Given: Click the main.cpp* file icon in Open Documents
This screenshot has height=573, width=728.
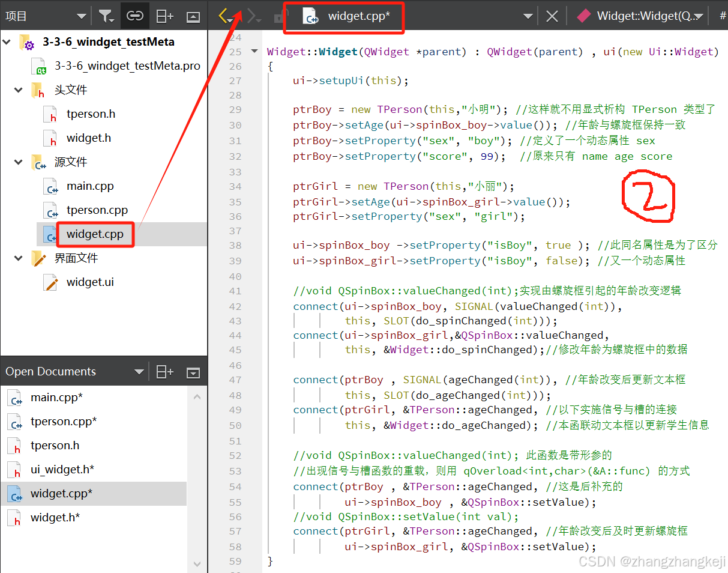Looking at the screenshot, I should coord(15,398).
